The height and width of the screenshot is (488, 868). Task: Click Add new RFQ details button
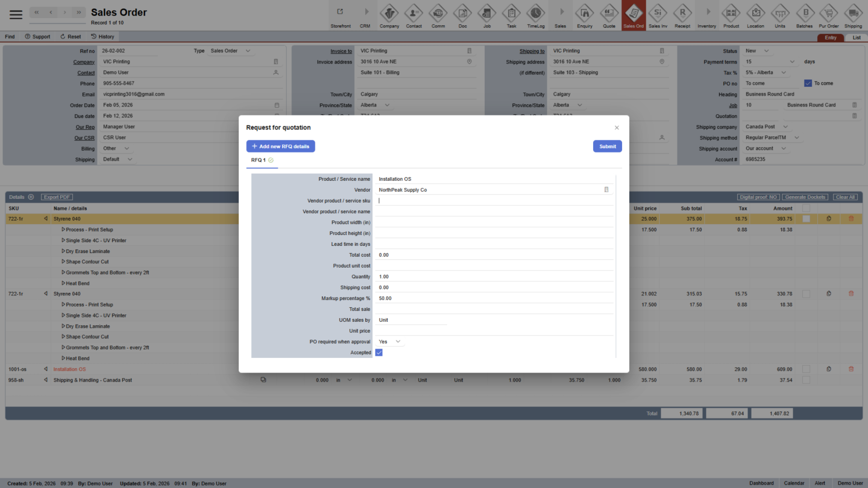coord(281,146)
